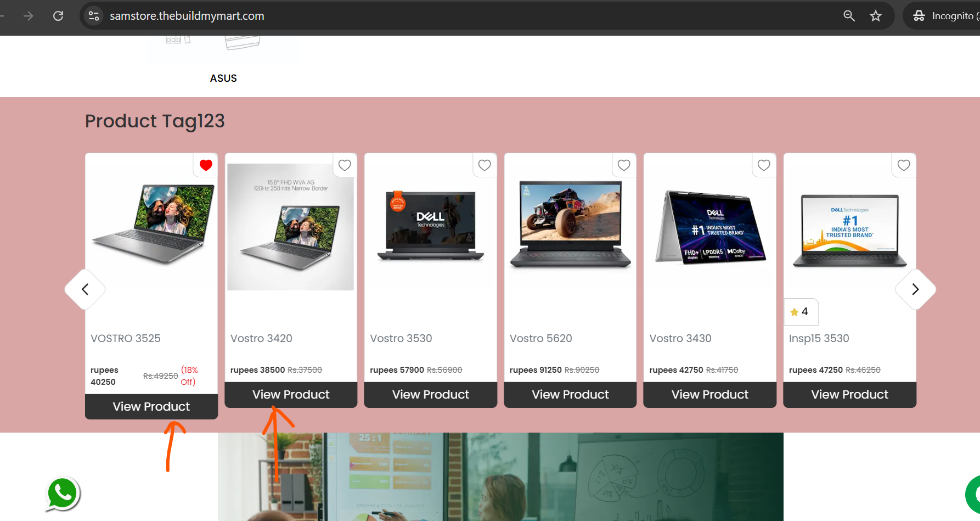View Product for Vostro 3430
980x521 pixels.
(x=710, y=395)
